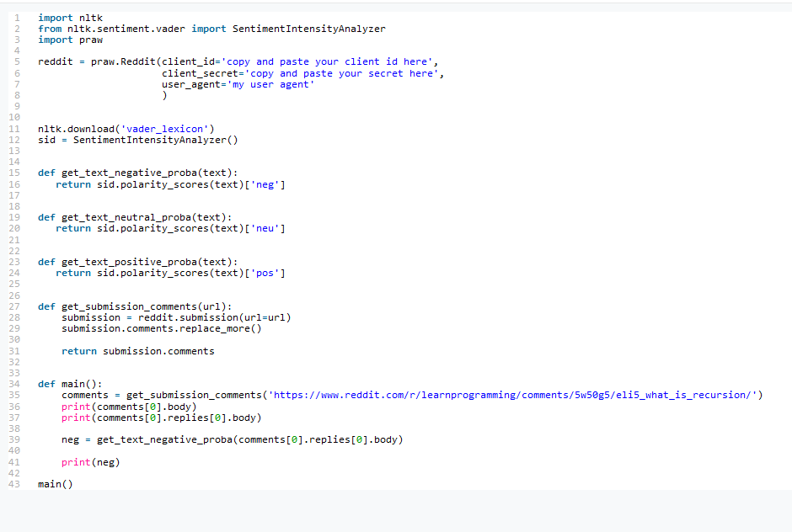Screen dimensions: 792x532
Task: Click reddit.submission(url=url) on line 28
Action: pyautogui.click(x=215, y=317)
